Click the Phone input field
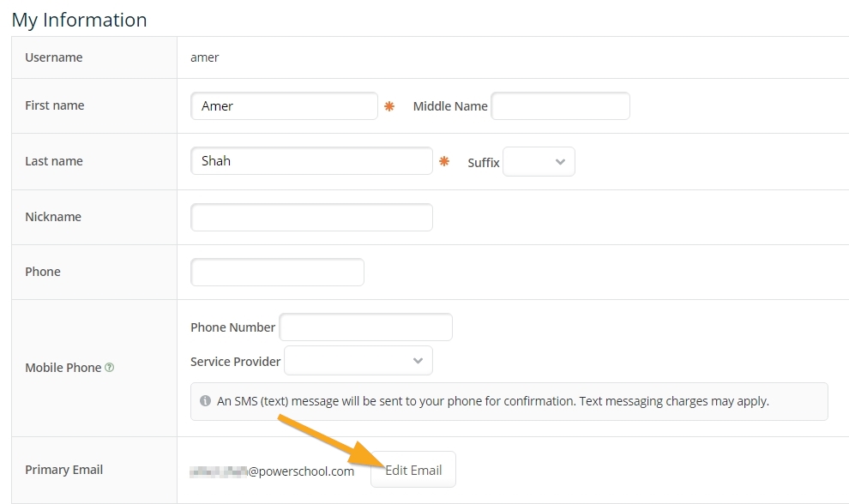The height and width of the screenshot is (504, 849). [277, 272]
